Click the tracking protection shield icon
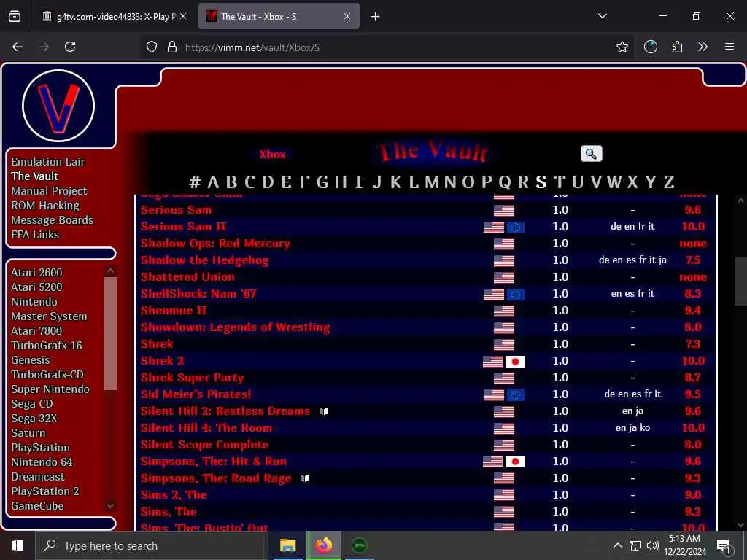Viewport: 747px width, 560px height. click(x=152, y=47)
